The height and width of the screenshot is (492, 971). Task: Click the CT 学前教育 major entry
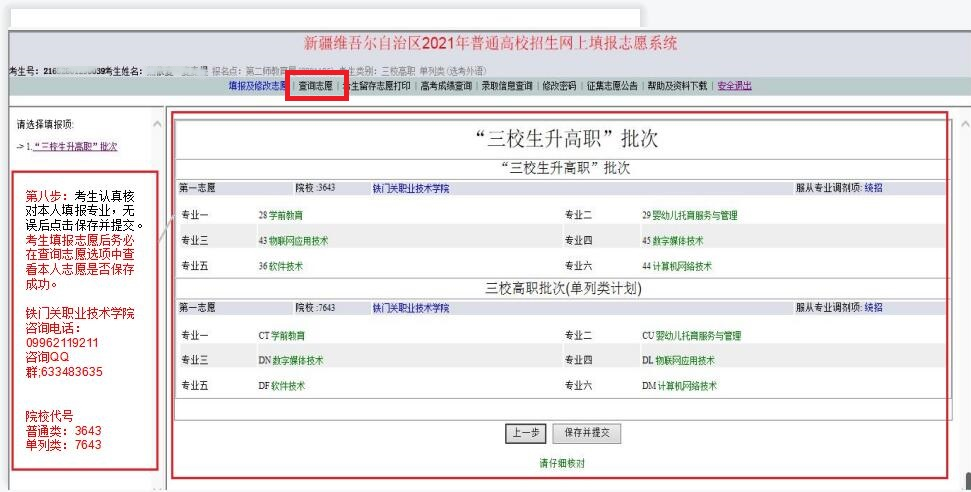point(281,336)
